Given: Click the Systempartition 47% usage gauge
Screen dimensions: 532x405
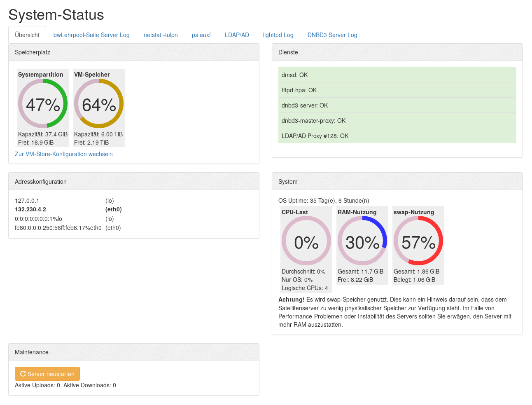Looking at the screenshot, I should pyautogui.click(x=43, y=104).
